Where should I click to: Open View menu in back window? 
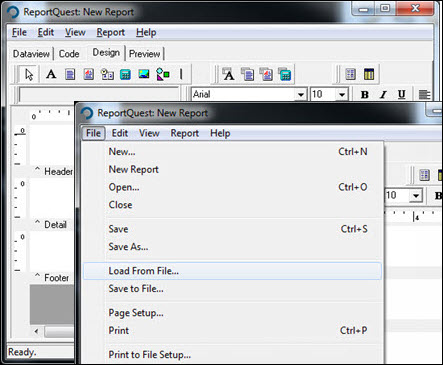click(x=75, y=32)
